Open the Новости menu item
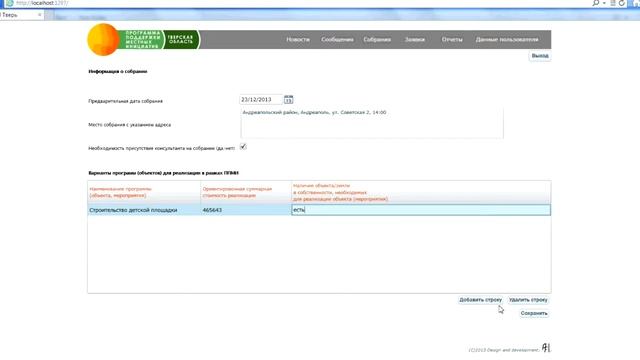640x360 pixels. (x=298, y=40)
